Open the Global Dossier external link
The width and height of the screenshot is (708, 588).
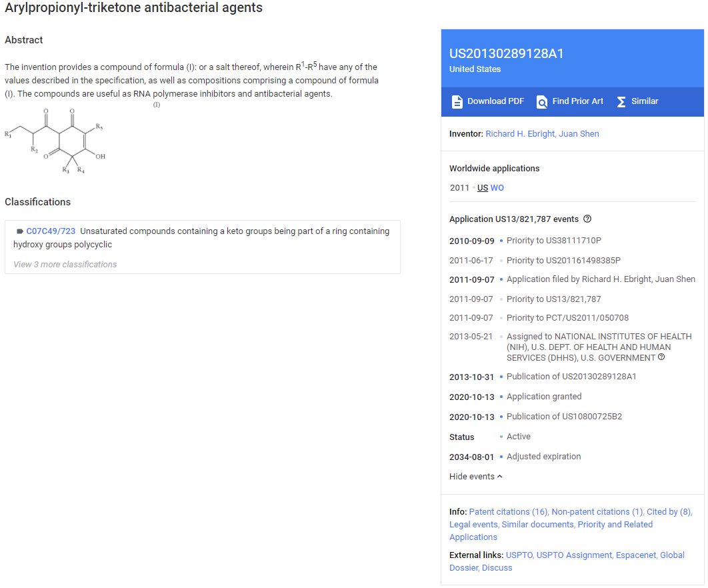pos(567,561)
